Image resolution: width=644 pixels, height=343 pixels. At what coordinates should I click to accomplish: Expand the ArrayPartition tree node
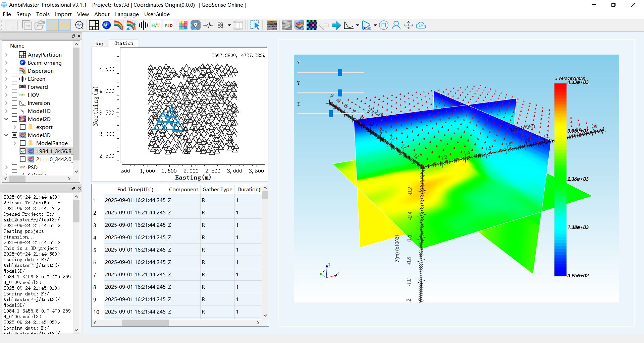click(x=6, y=55)
